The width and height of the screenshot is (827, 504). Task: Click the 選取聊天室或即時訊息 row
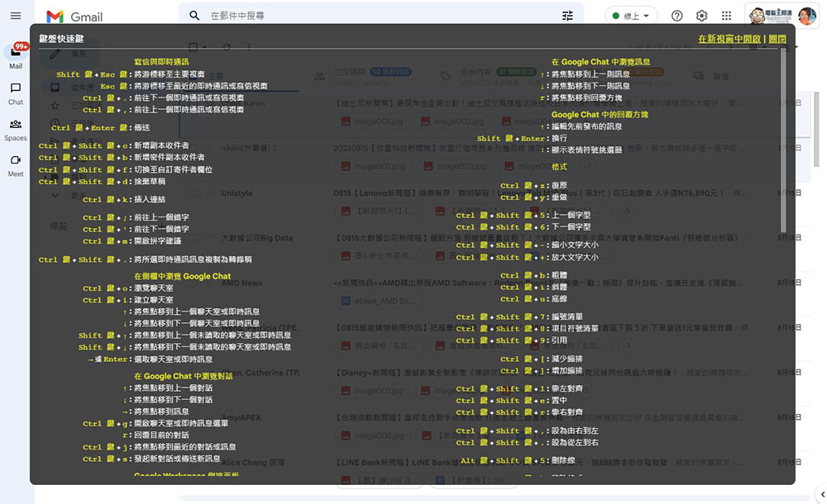pyautogui.click(x=151, y=359)
